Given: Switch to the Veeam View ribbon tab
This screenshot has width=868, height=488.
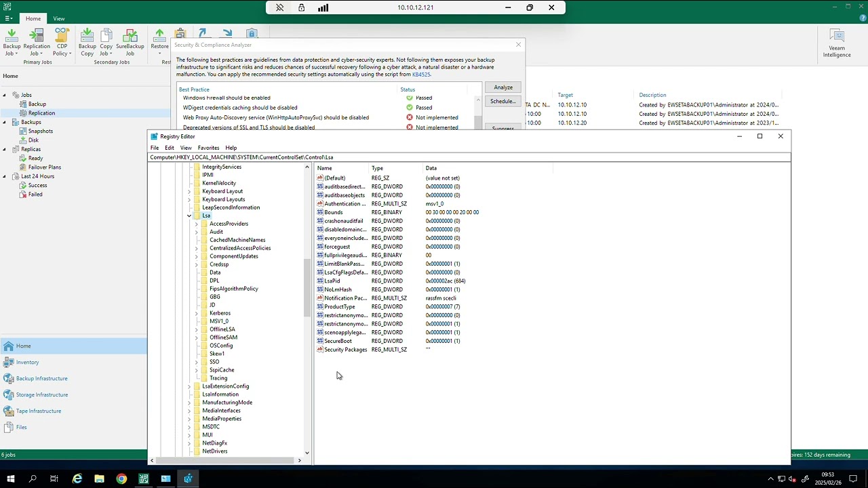Looking at the screenshot, I should (59, 18).
